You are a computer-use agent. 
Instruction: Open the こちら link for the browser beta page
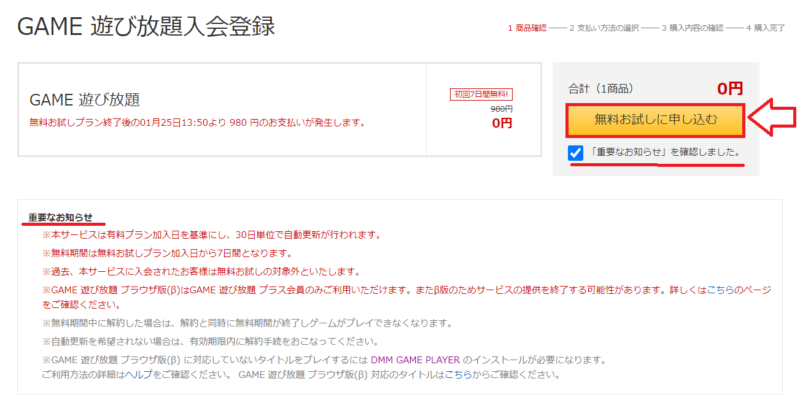pyautogui.click(x=720, y=290)
